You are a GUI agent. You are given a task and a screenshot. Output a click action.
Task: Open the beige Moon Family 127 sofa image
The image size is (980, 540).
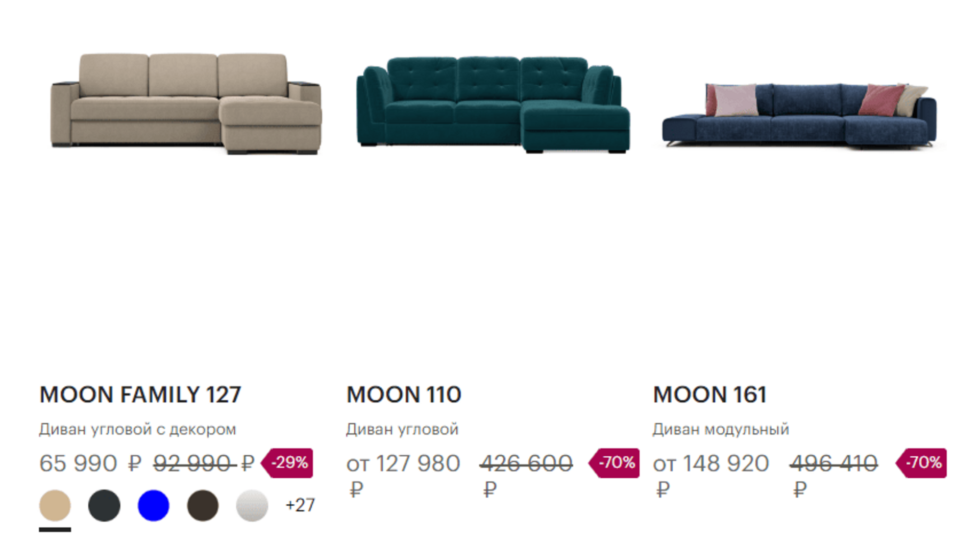[186, 104]
